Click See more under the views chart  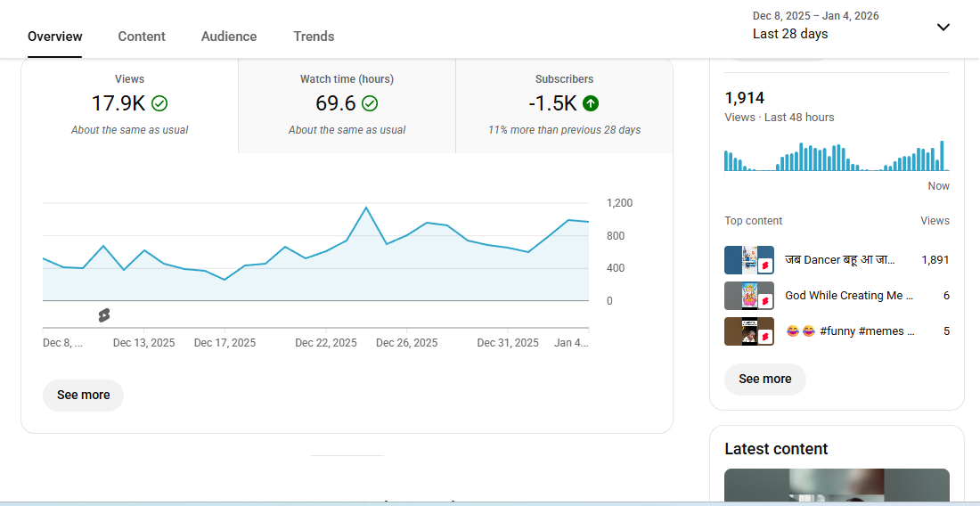tap(84, 395)
